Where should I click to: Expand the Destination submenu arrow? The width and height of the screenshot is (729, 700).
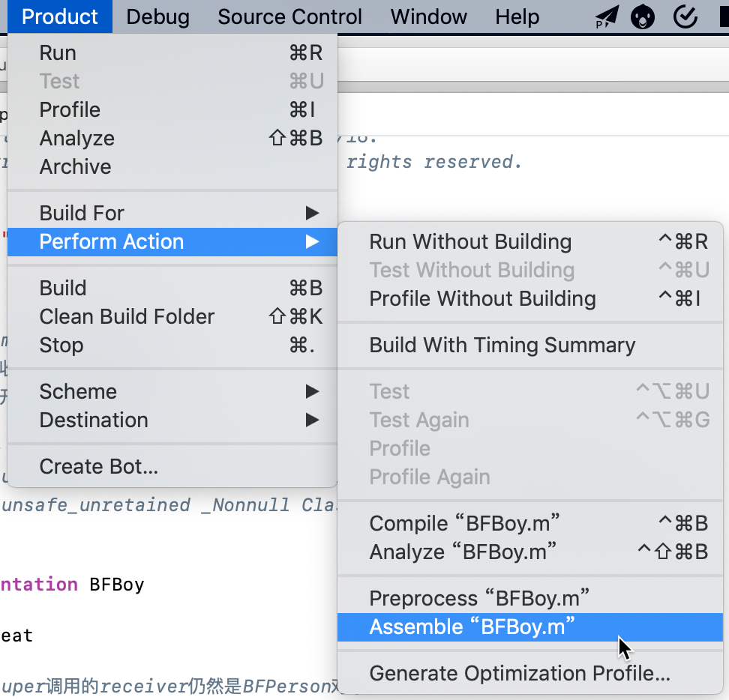tap(312, 420)
